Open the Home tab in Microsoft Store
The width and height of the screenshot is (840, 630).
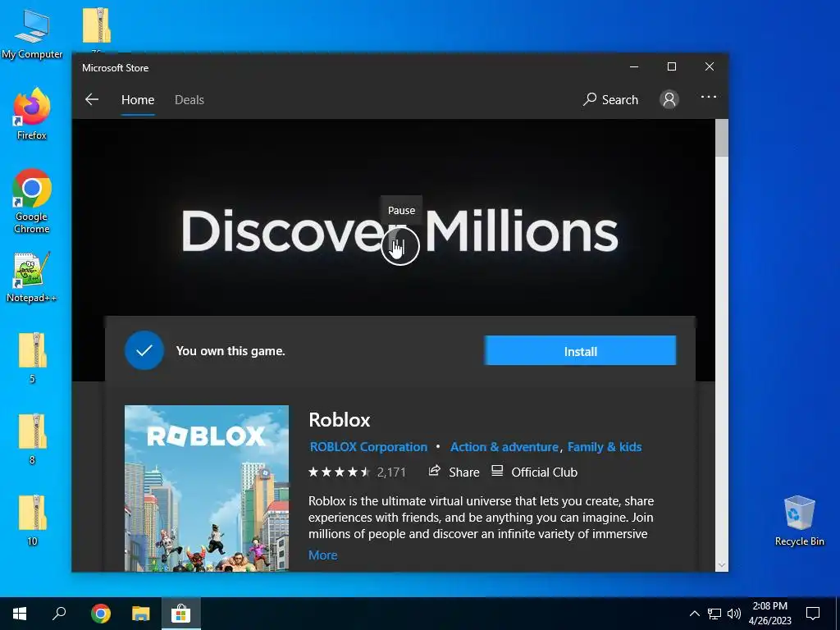tap(138, 99)
